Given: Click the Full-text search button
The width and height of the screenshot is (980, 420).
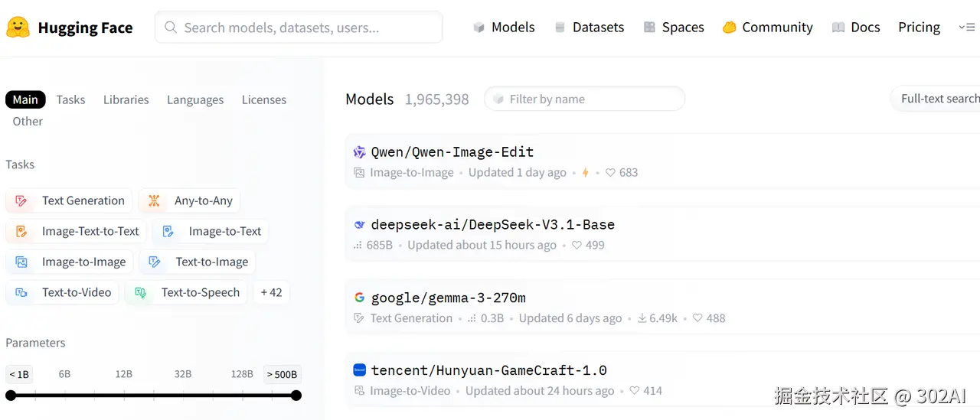Looking at the screenshot, I should point(939,99).
